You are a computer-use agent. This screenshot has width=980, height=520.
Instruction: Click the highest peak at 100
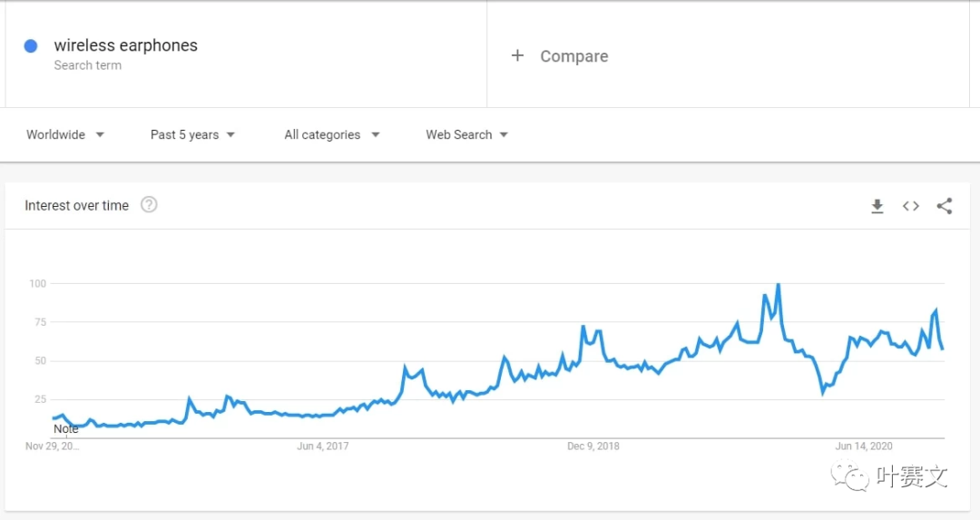pyautogui.click(x=778, y=285)
